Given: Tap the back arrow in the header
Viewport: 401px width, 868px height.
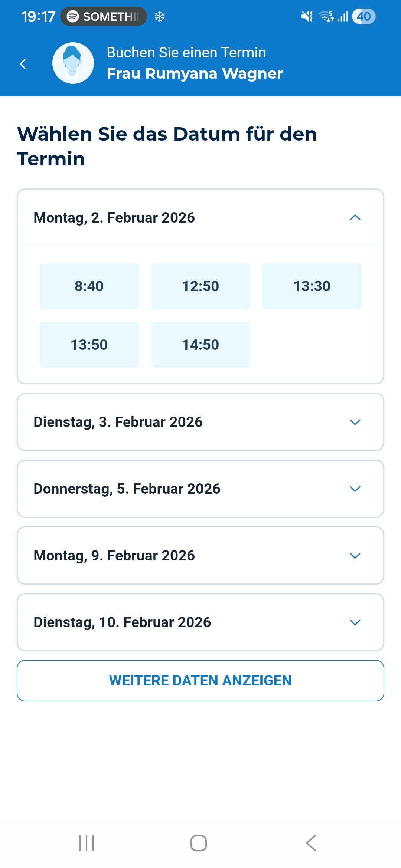Looking at the screenshot, I should (23, 64).
